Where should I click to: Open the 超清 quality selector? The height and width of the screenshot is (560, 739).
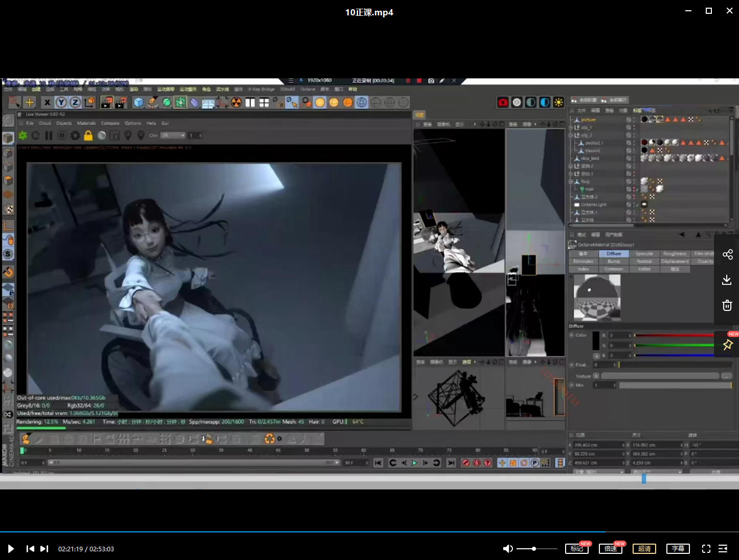(644, 549)
